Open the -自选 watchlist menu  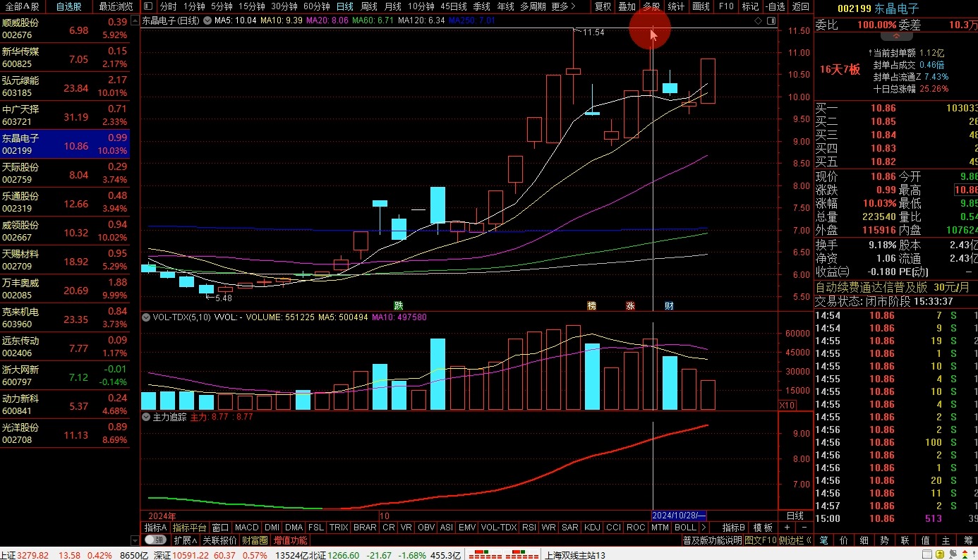tap(775, 6)
